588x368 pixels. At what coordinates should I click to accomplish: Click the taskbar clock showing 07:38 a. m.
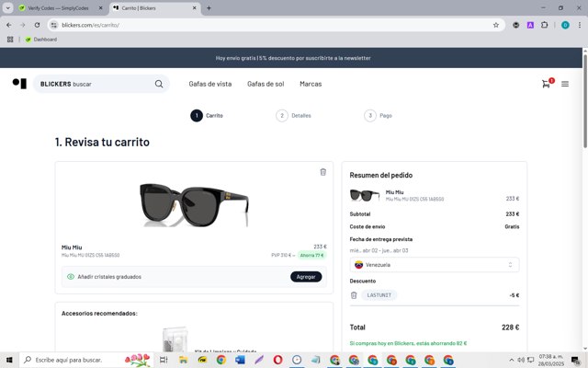pos(551,360)
